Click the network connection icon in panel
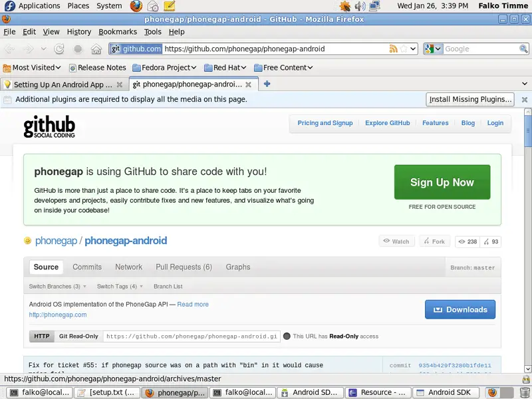The width and height of the screenshot is (532, 399). [374, 6]
